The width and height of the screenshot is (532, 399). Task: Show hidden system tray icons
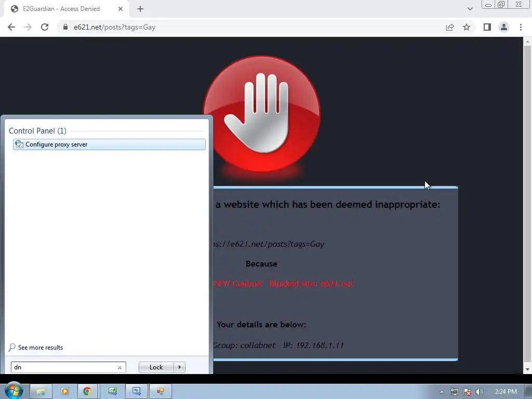tap(442, 392)
